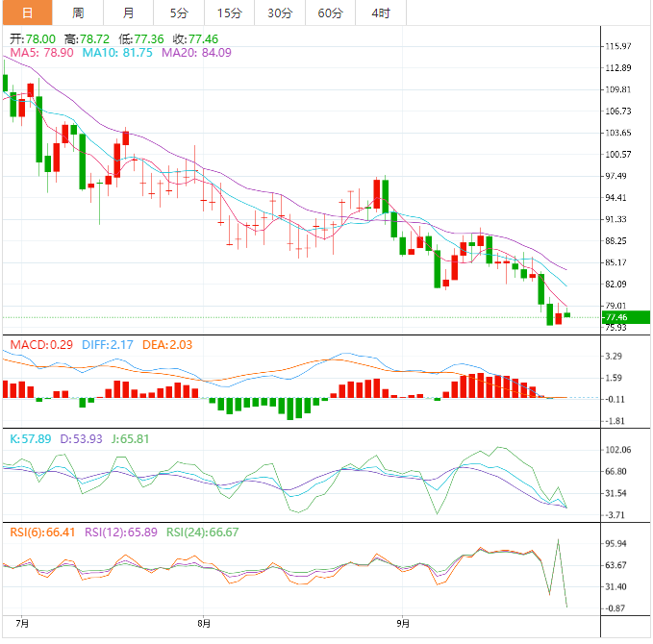Screen dimensions: 653x644
Task: Click the 91.33 price axis label
Action: pyautogui.click(x=615, y=219)
